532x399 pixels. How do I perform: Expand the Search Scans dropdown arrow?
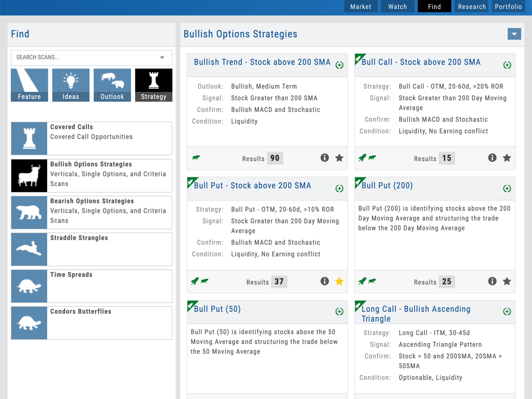(162, 58)
